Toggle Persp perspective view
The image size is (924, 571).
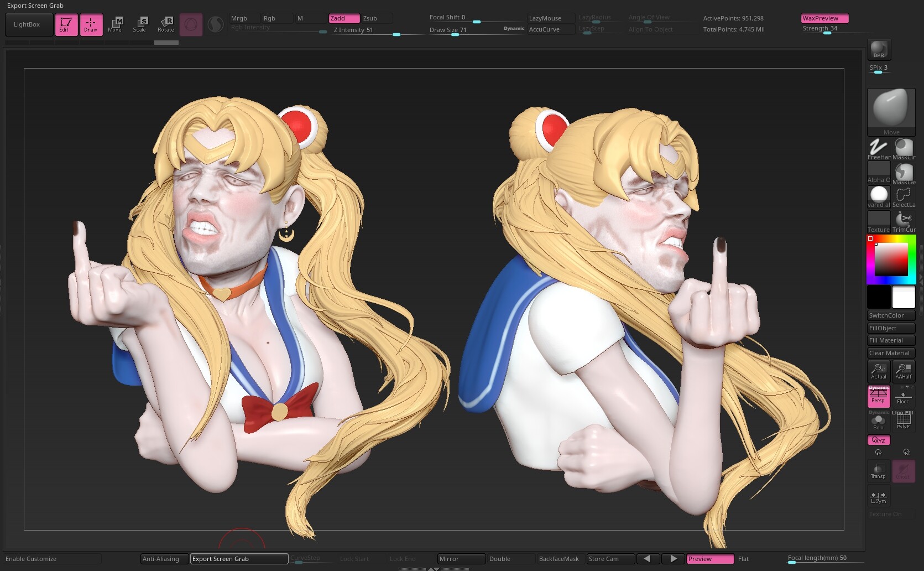879,396
